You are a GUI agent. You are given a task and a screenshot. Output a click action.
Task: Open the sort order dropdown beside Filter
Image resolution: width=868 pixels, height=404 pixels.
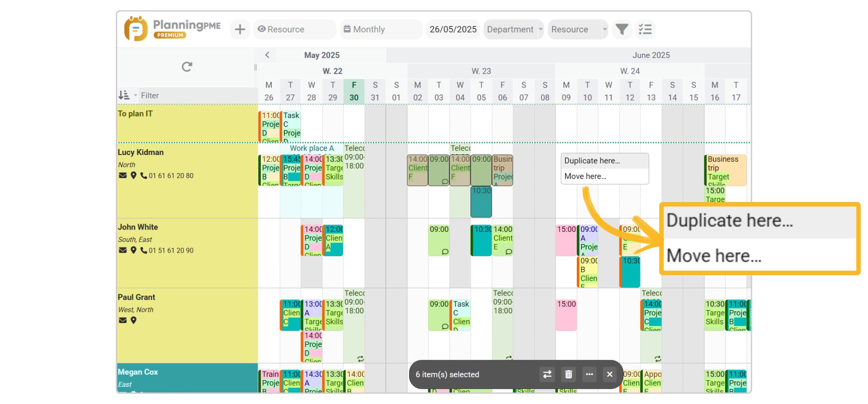[x=126, y=95]
